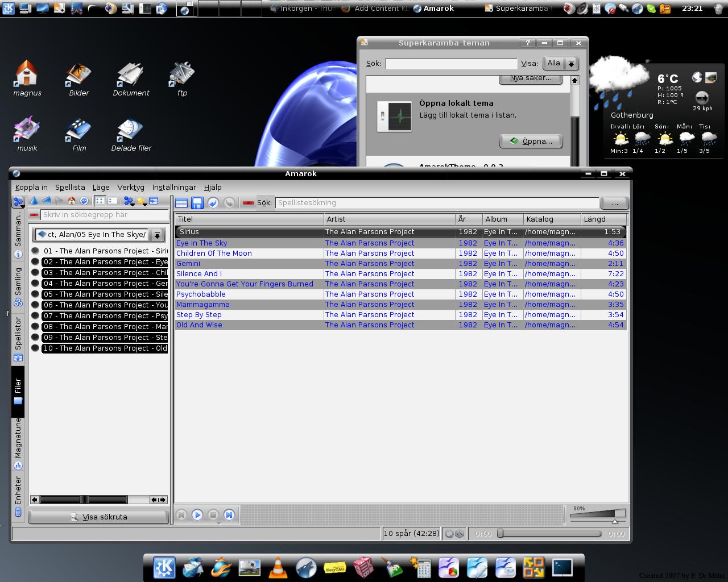Focus the Spellistesökning search field
The width and height of the screenshot is (728, 582).
pyautogui.click(x=437, y=203)
